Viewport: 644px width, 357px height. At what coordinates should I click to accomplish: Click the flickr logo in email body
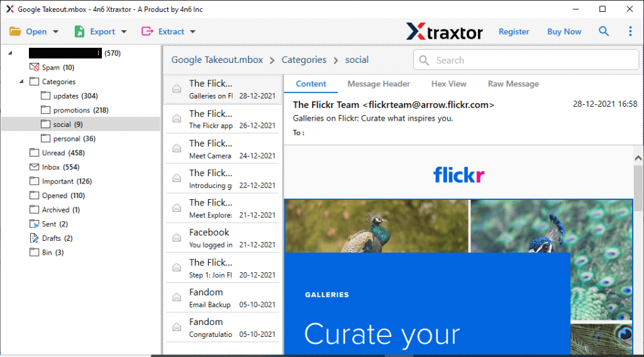point(458,175)
